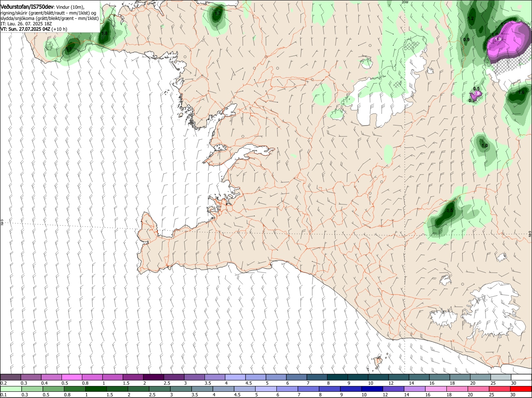Click the 1.2 precipitation value in the top-right green area
This screenshot has width=532, height=398.
coord(471,19)
